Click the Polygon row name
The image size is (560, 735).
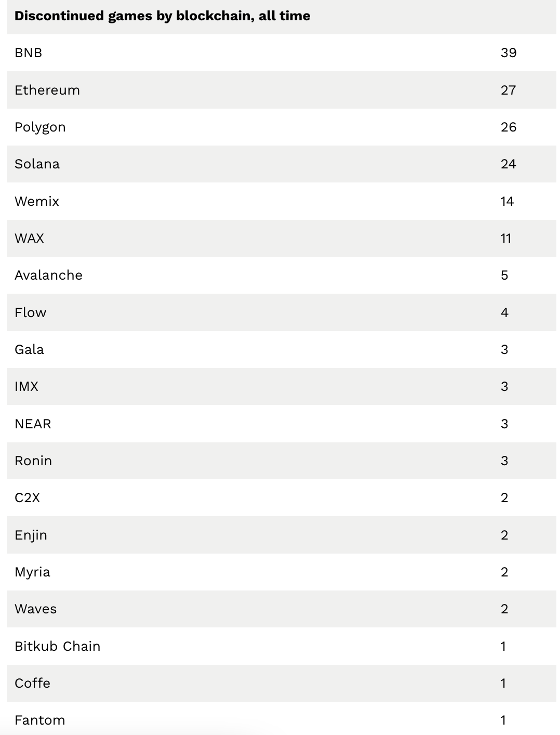pos(40,127)
